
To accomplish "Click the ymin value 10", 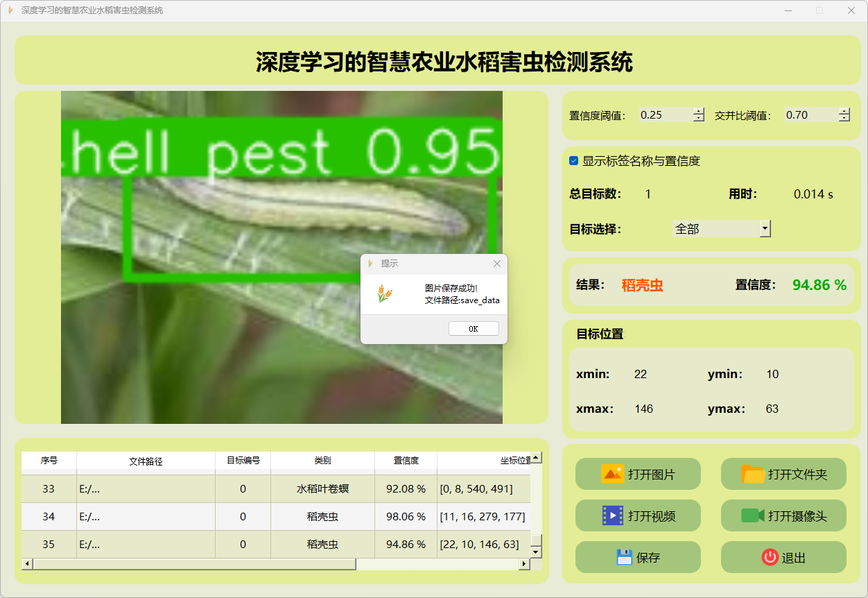I will pyautogui.click(x=772, y=375).
